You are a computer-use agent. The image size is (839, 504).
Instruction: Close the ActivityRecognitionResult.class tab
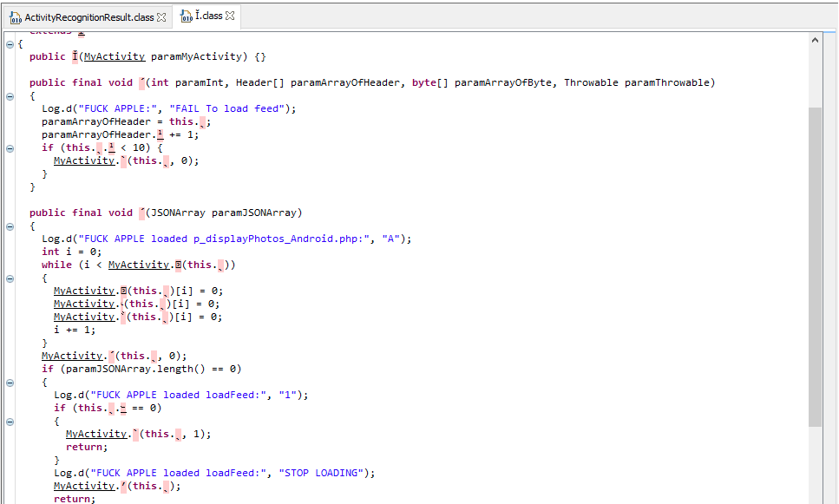[x=161, y=17]
